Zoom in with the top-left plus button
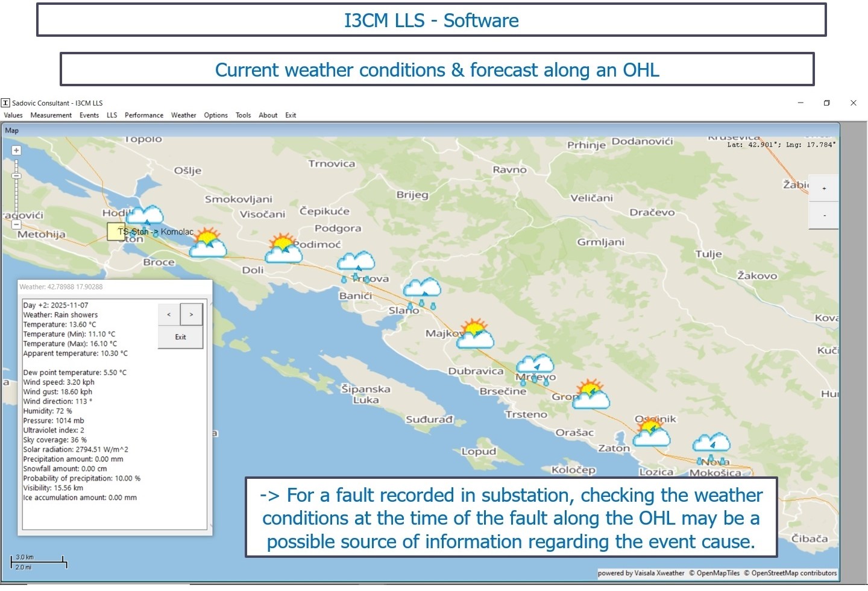This screenshot has height=591, width=868. [16, 150]
